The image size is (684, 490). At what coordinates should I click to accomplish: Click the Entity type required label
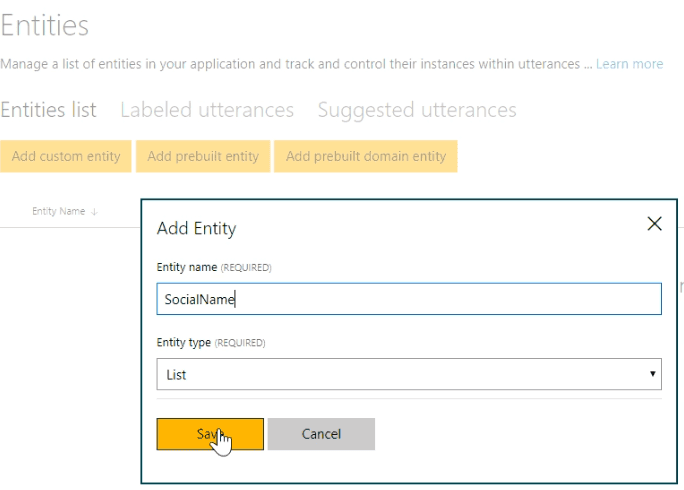211,343
